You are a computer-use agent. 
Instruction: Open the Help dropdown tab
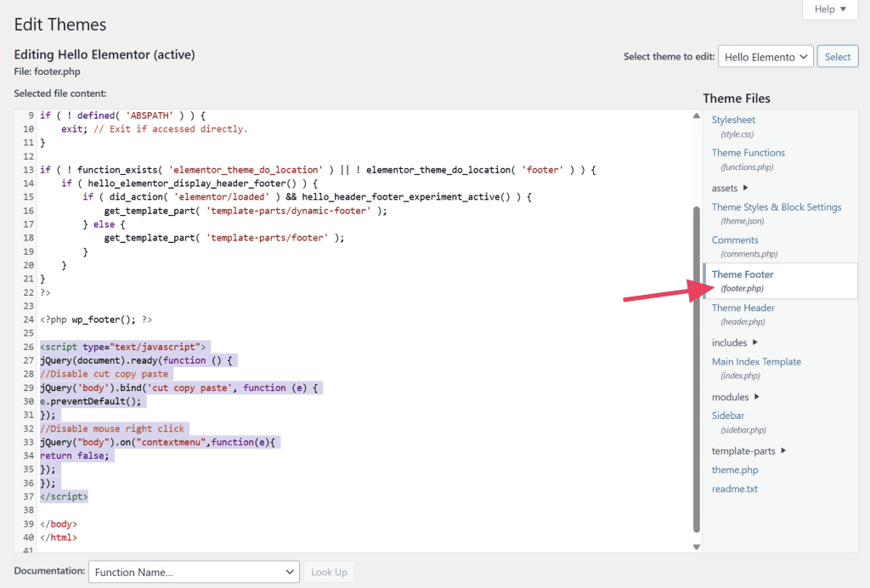830,9
